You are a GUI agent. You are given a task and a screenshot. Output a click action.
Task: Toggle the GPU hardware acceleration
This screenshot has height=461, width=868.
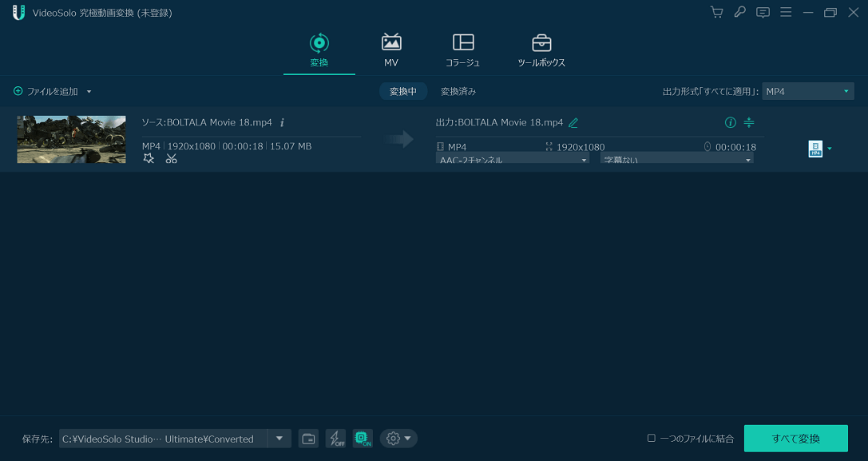coord(363,439)
